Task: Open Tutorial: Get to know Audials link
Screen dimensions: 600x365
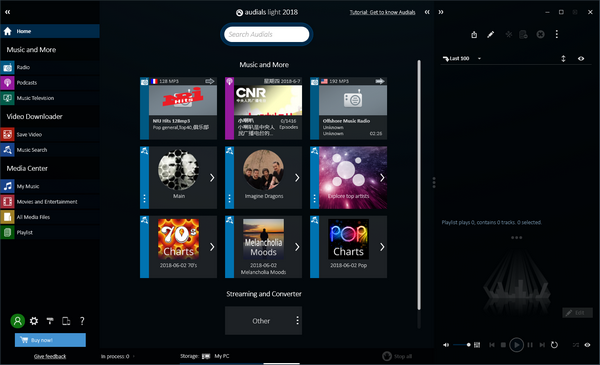Action: [x=382, y=12]
